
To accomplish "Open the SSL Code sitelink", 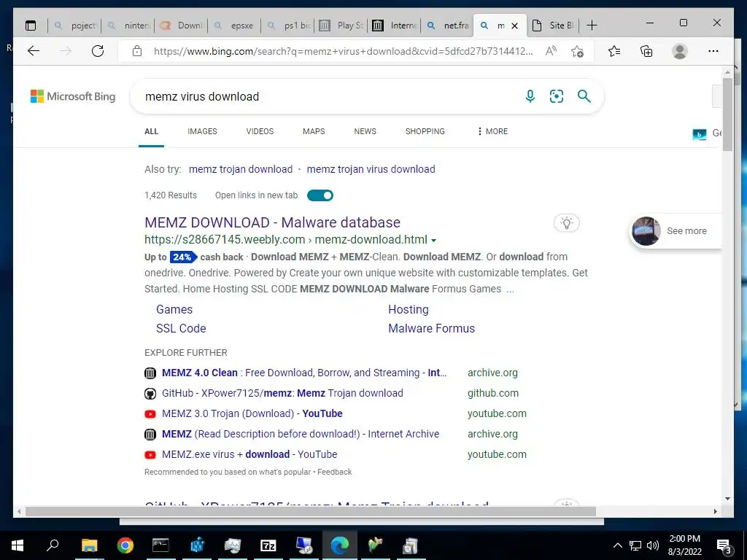I will (x=181, y=329).
